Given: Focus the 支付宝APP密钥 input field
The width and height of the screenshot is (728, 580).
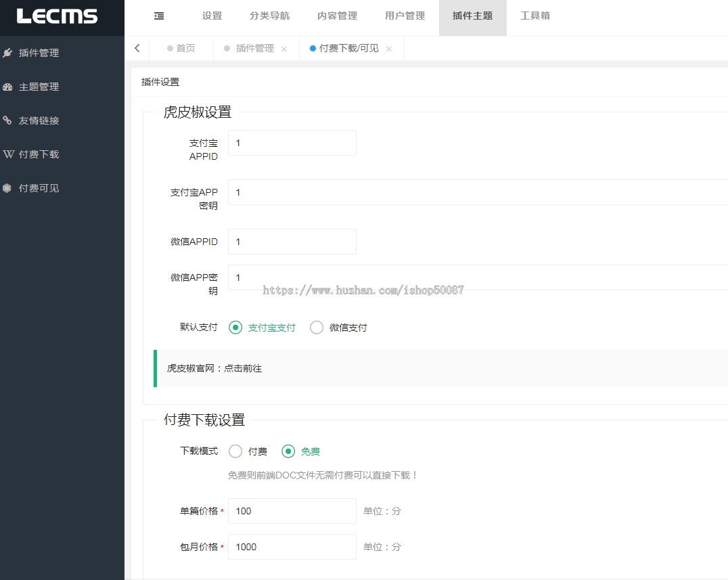Looking at the screenshot, I should click(478, 192).
